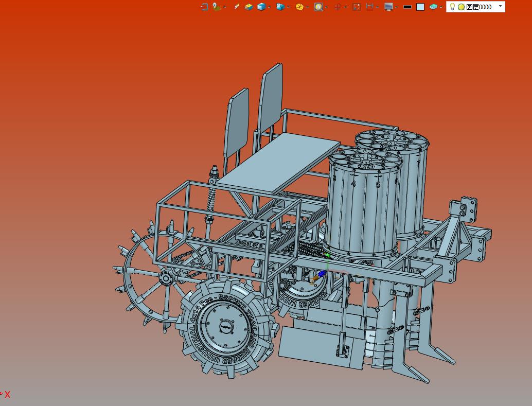This screenshot has height=406, width=532.
Task: Click the teal layer stack icon
Action: [433, 7]
